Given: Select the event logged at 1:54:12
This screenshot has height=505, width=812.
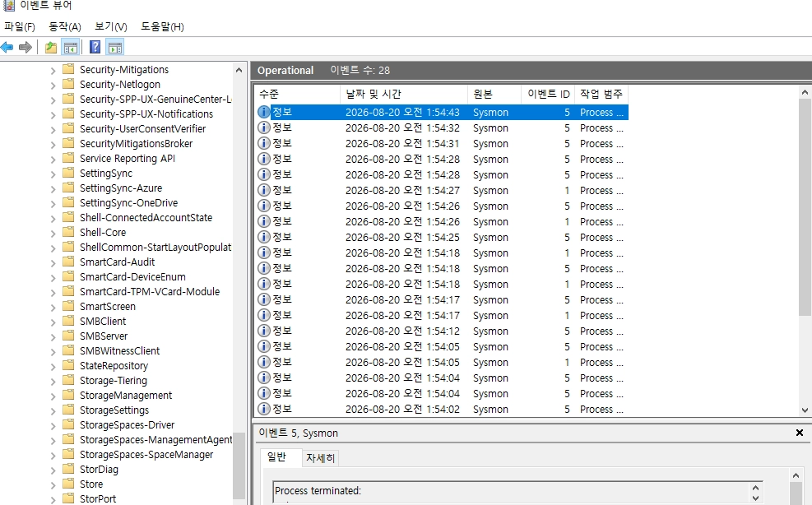Looking at the screenshot, I should pos(443,331).
